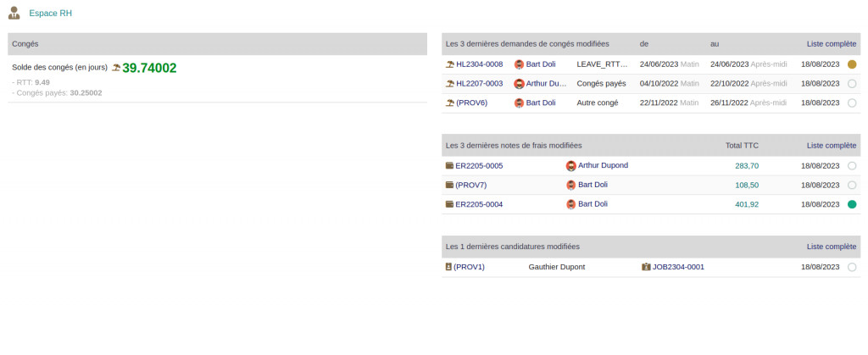Image resolution: width=868 pixels, height=355 pixels.
Task: Click the RTT balance 9.49
Action: pos(42,82)
